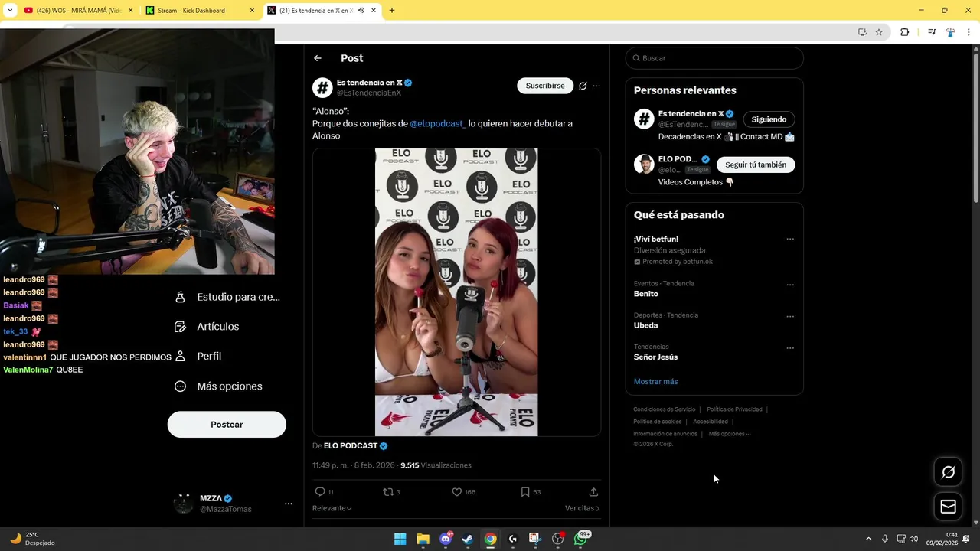Open the floating Grok button

click(x=948, y=472)
